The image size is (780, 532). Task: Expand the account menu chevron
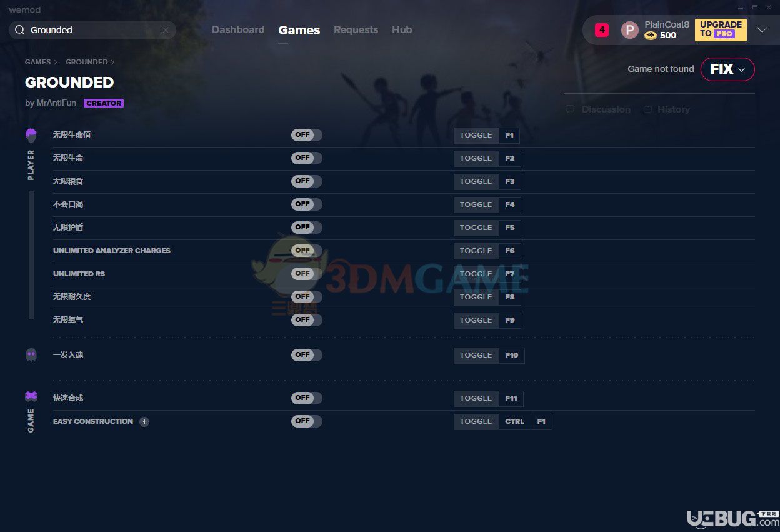tap(762, 30)
